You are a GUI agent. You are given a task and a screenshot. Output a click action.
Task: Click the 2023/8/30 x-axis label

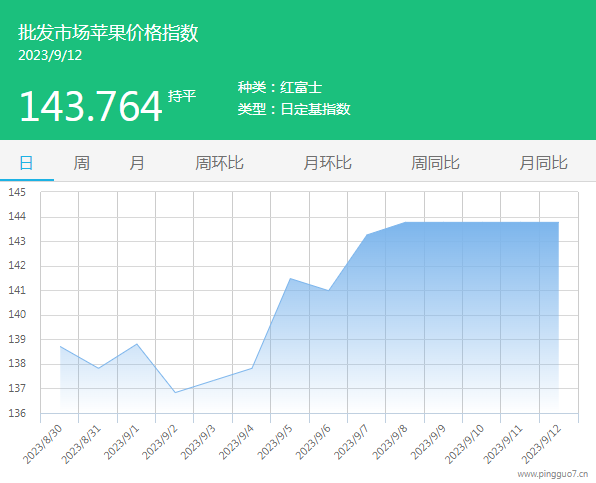[x=42, y=445]
